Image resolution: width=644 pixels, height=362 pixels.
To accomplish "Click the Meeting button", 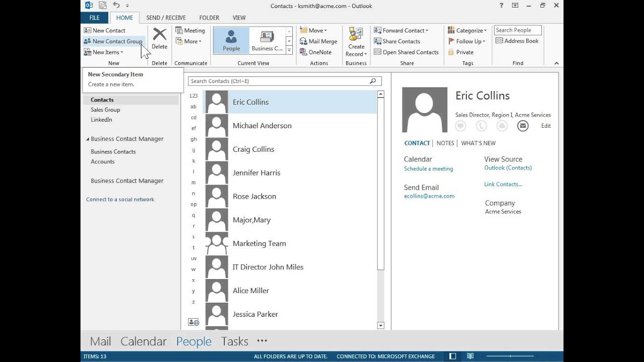I will [190, 31].
